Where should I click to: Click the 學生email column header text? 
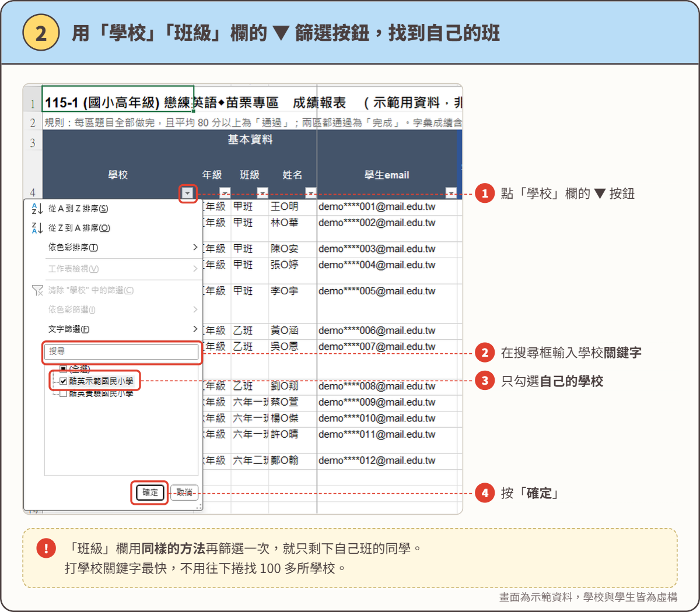click(387, 175)
